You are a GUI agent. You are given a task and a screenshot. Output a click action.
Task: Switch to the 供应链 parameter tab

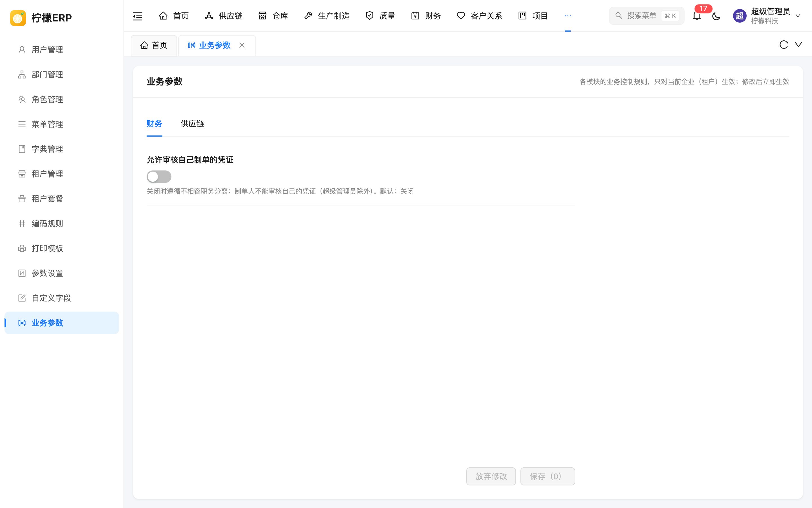(192, 124)
